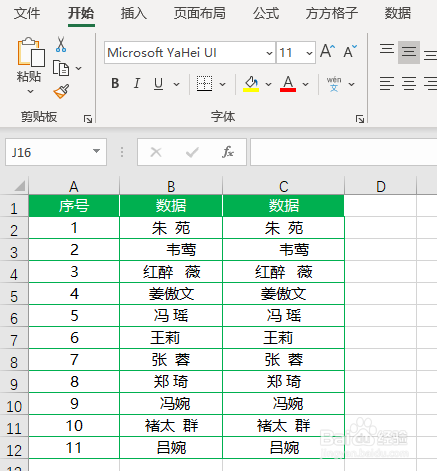The height and width of the screenshot is (471, 437).
Task: Select column A header
Action: pos(74,186)
